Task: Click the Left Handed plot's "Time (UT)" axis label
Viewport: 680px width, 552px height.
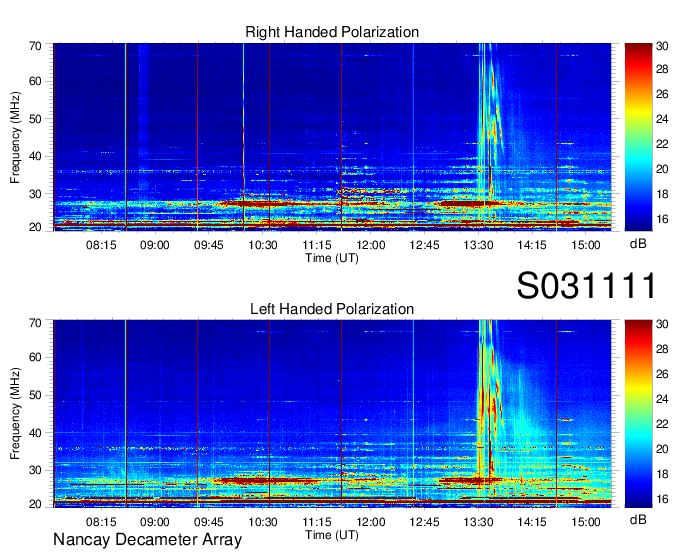Action: tap(332, 535)
